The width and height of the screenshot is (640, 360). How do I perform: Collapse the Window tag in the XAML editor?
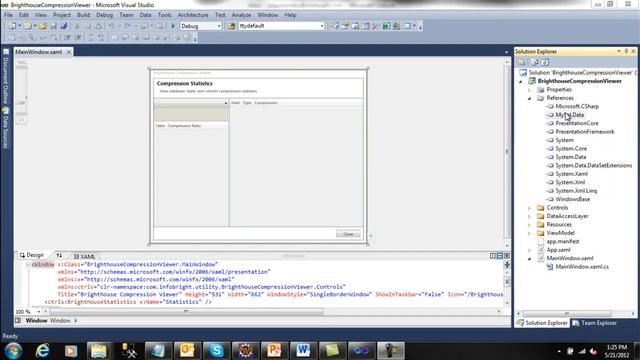coord(28,264)
